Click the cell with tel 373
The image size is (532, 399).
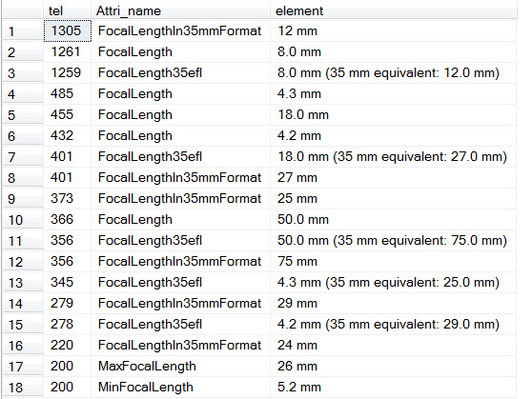(x=67, y=199)
